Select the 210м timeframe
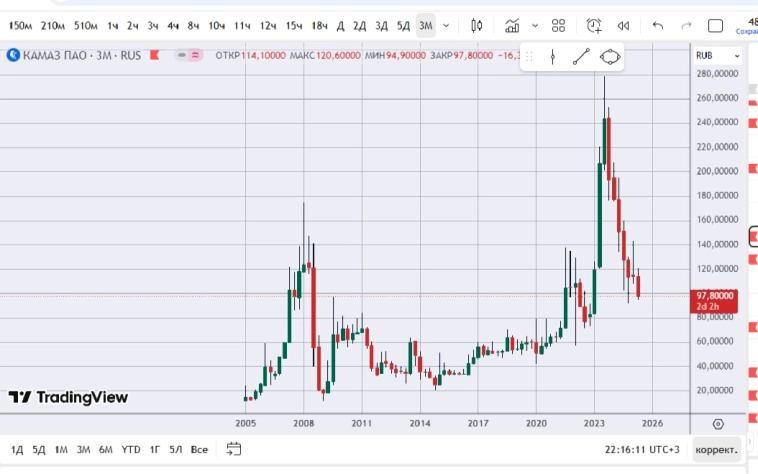This screenshot has width=758, height=474. (x=53, y=26)
